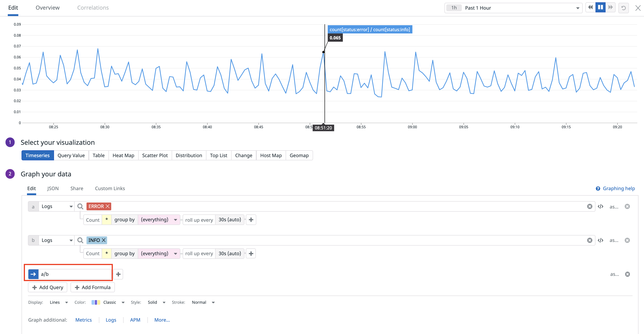Pause live graph updates

coord(600,8)
